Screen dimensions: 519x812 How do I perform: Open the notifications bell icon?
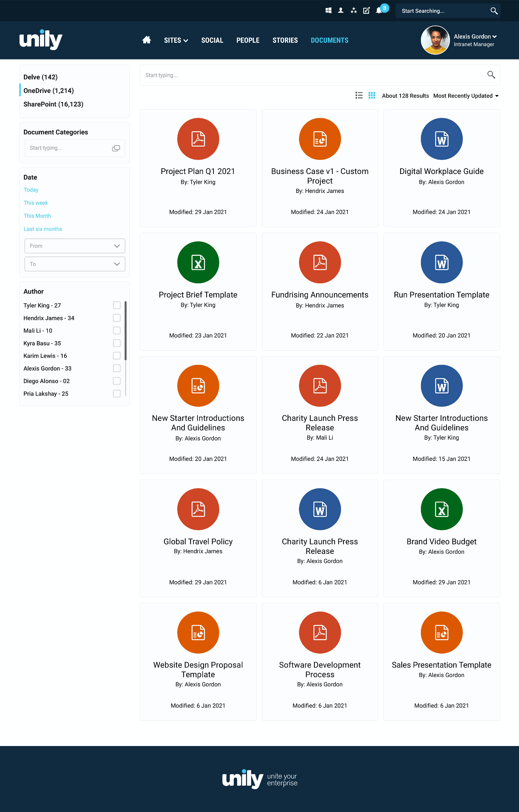379,10
